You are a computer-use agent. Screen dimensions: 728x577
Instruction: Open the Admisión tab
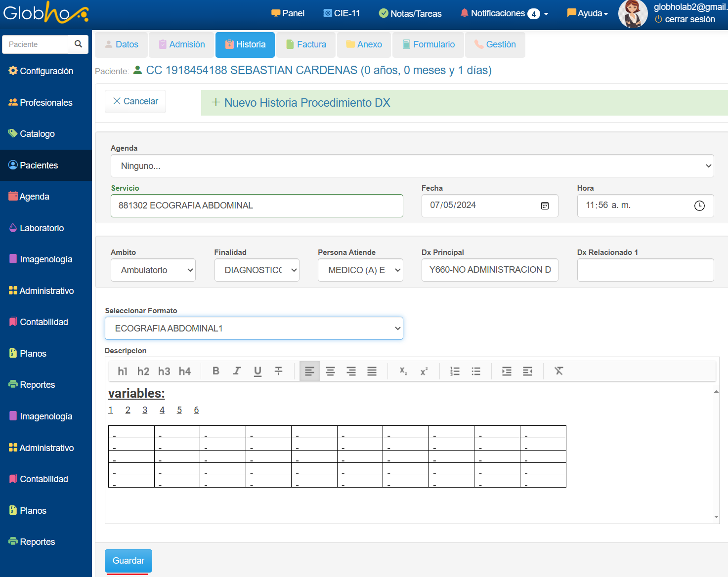tap(181, 44)
